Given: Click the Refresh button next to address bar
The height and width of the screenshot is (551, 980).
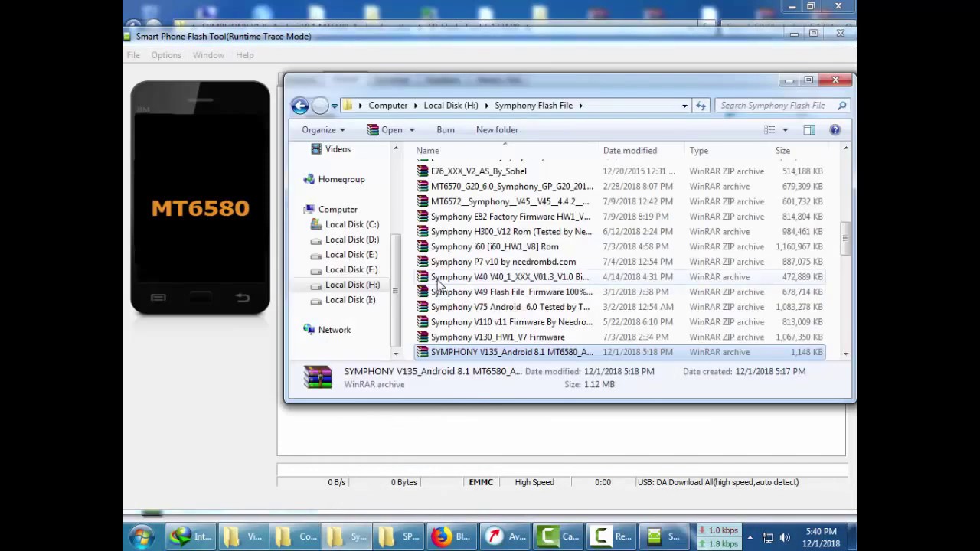Looking at the screenshot, I should pyautogui.click(x=701, y=106).
